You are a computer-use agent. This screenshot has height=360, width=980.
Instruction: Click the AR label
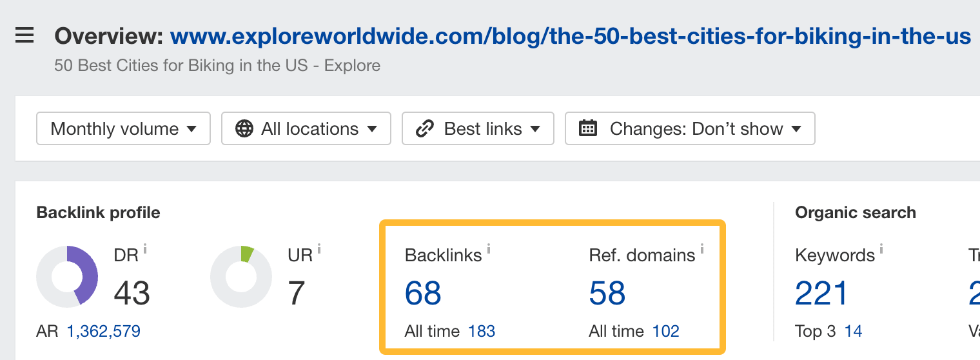47,332
